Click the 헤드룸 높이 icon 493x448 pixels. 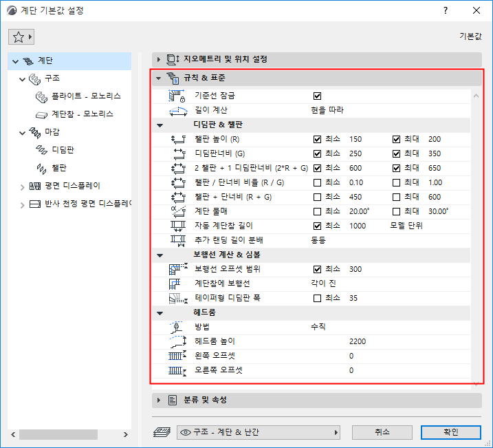point(178,341)
